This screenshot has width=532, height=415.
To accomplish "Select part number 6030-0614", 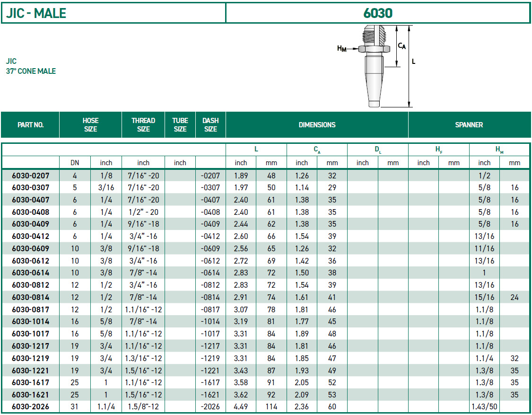I will coord(31,273).
